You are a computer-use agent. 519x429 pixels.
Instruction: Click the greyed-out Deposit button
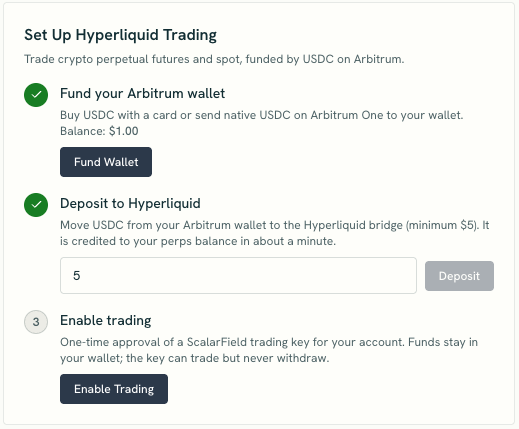coord(459,276)
